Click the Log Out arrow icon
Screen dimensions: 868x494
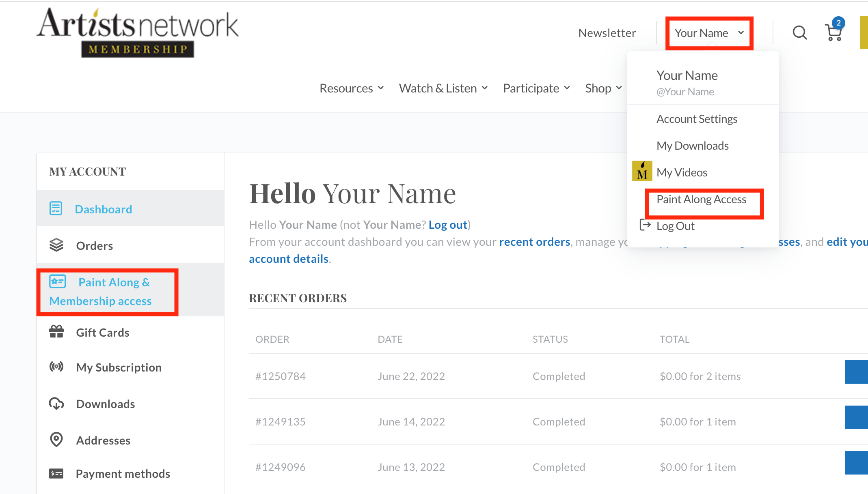pyautogui.click(x=645, y=225)
